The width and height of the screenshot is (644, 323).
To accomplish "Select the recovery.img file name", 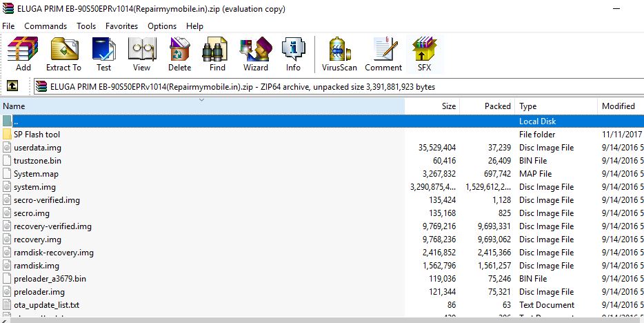I will click(37, 239).
